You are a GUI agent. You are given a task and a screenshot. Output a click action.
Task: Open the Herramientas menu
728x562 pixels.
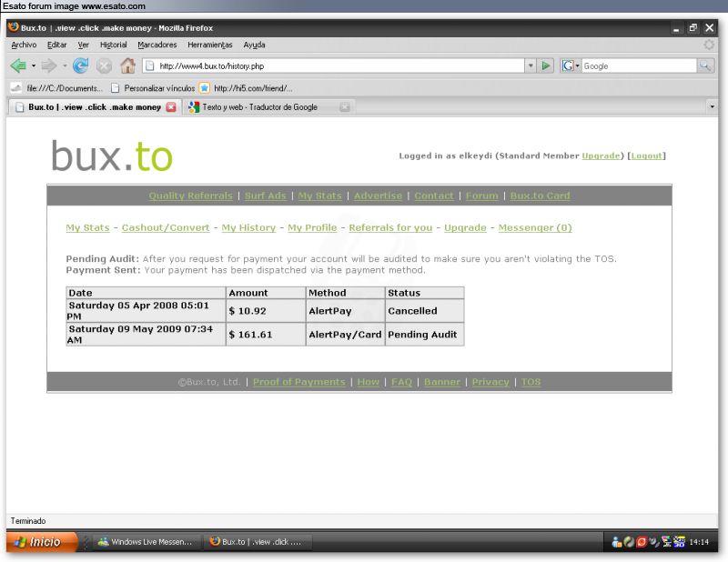coord(210,45)
